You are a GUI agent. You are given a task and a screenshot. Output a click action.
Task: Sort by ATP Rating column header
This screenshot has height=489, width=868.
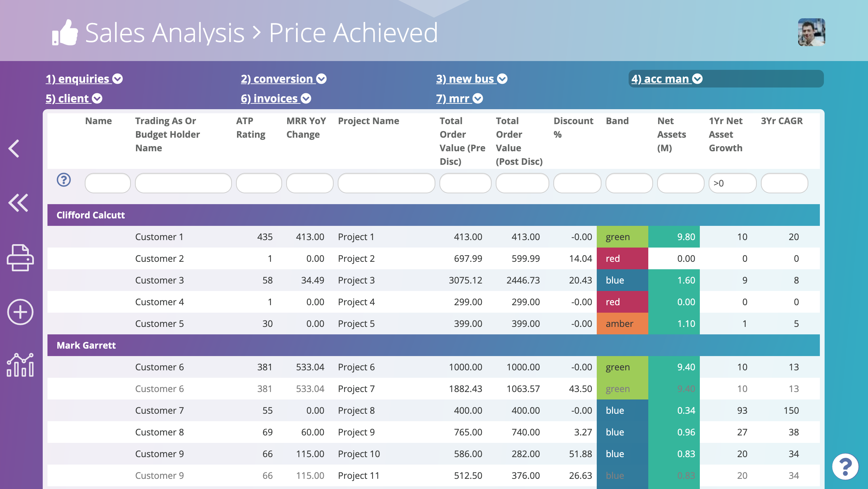point(251,128)
